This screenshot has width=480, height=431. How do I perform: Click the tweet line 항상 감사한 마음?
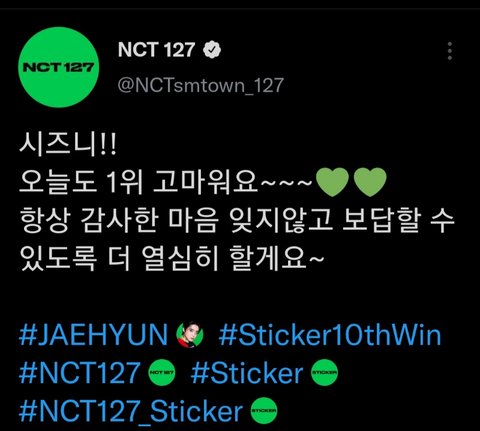click(237, 220)
